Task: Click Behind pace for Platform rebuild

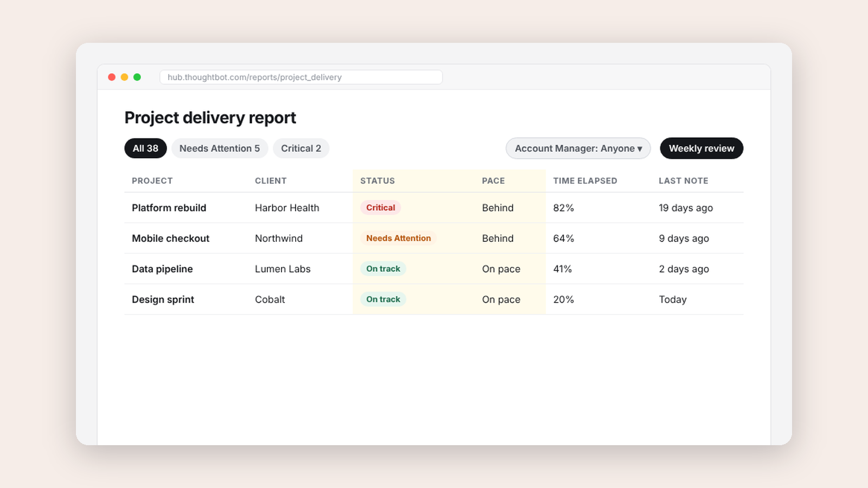Action: 497,208
